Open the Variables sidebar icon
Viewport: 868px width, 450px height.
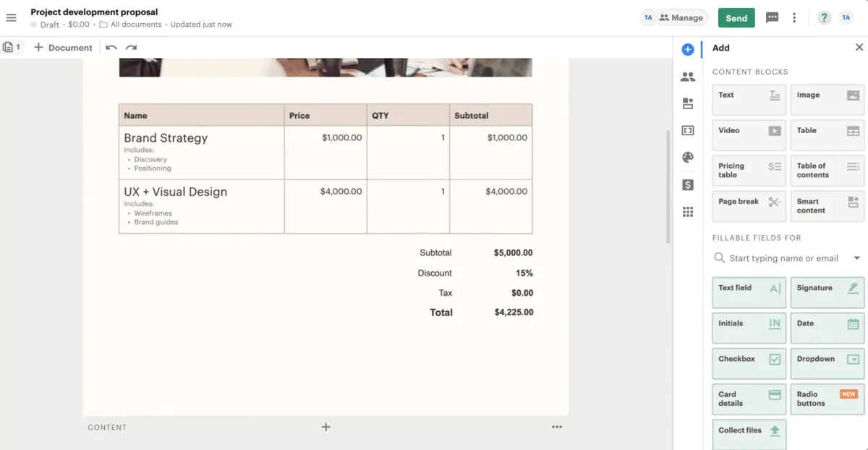[688, 130]
